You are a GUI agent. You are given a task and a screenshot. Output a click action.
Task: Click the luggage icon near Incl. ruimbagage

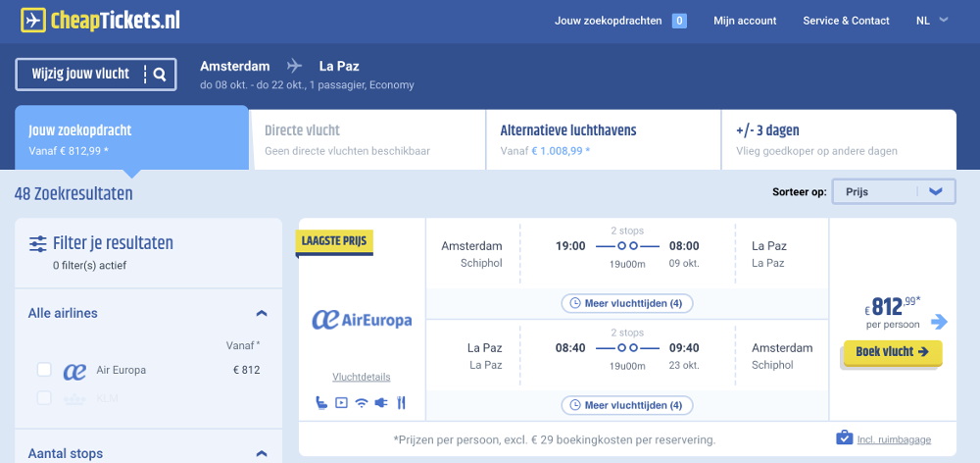click(845, 437)
